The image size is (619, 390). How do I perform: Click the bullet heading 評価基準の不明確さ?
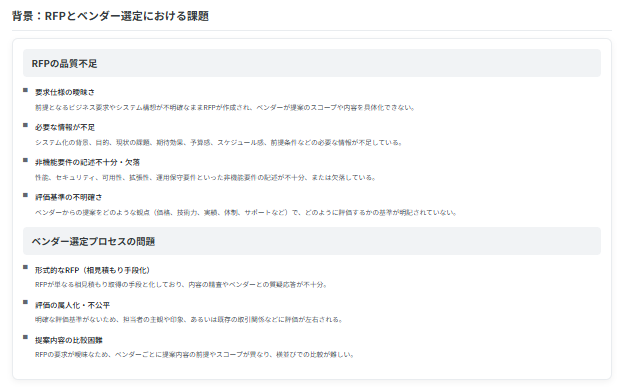tap(68, 197)
